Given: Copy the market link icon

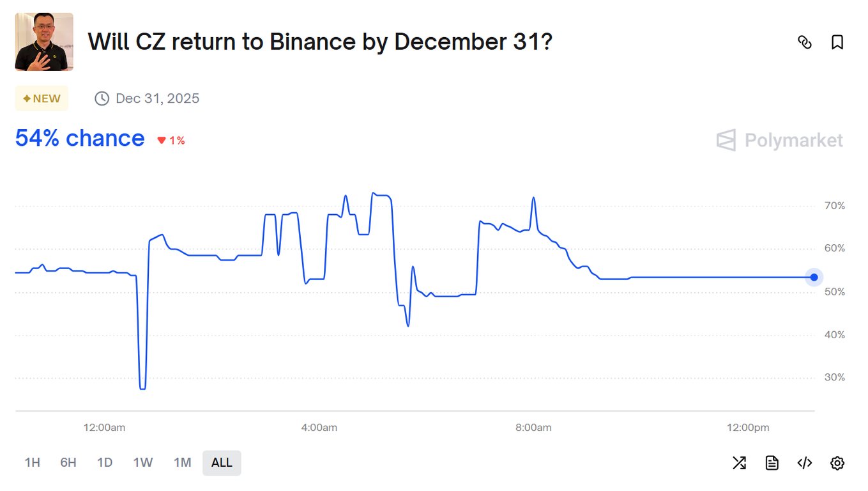Looking at the screenshot, I should click(805, 42).
